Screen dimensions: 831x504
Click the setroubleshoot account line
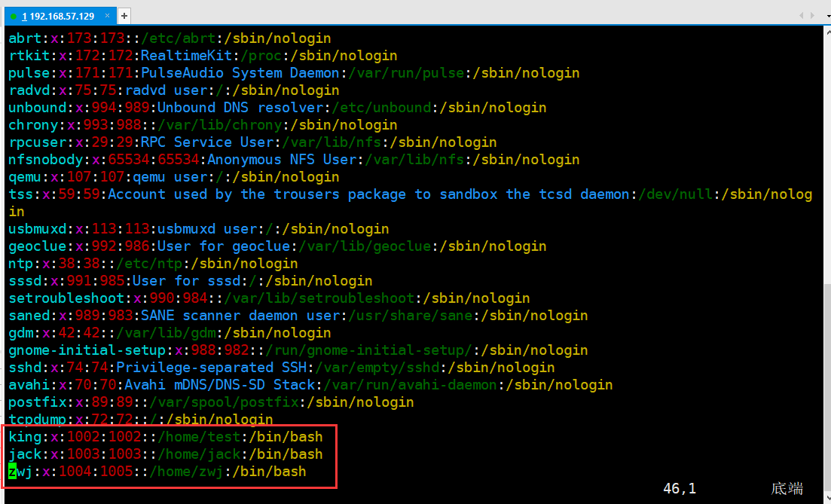[x=269, y=298]
